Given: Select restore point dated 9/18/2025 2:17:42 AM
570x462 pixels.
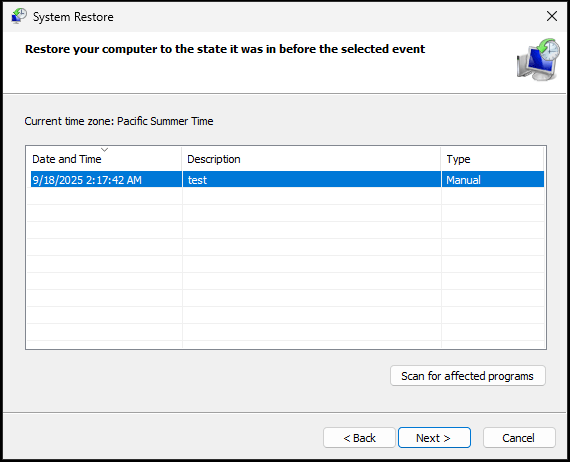Looking at the screenshot, I should [x=287, y=180].
